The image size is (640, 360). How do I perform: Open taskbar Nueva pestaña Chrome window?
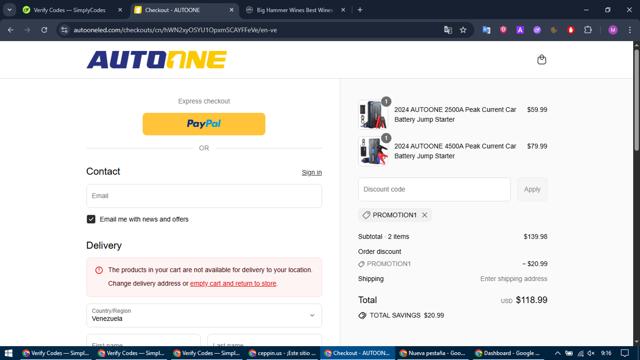coord(433,353)
